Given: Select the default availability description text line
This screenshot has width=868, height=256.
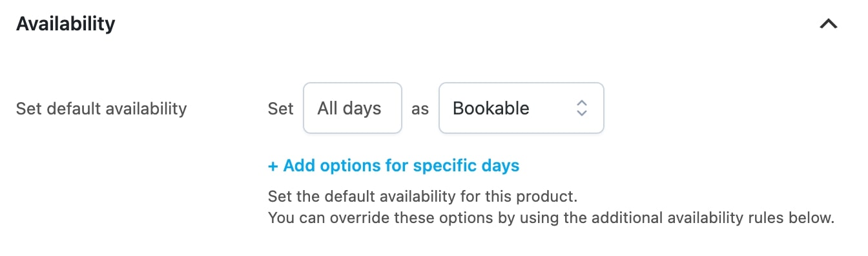Looking at the screenshot, I should click(x=420, y=195).
